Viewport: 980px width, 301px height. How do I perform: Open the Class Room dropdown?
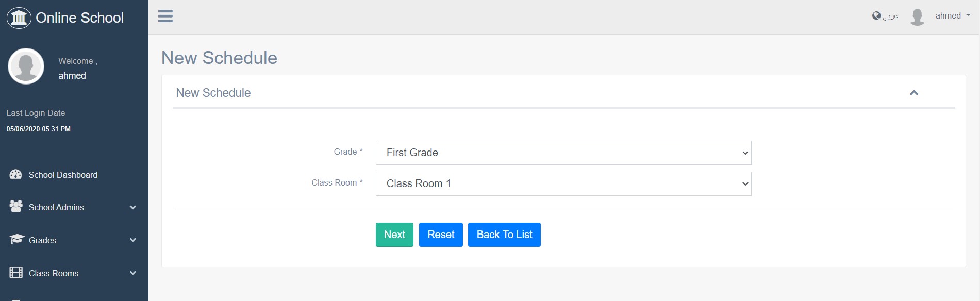point(563,184)
